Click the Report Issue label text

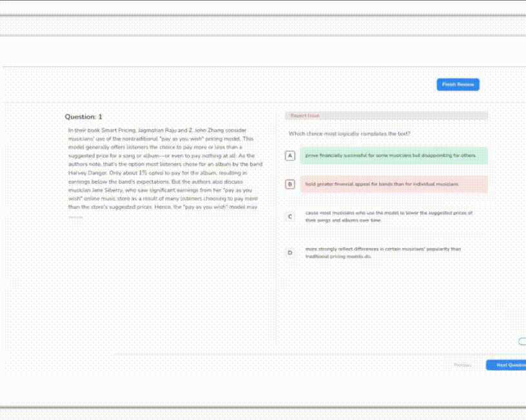tap(303, 116)
